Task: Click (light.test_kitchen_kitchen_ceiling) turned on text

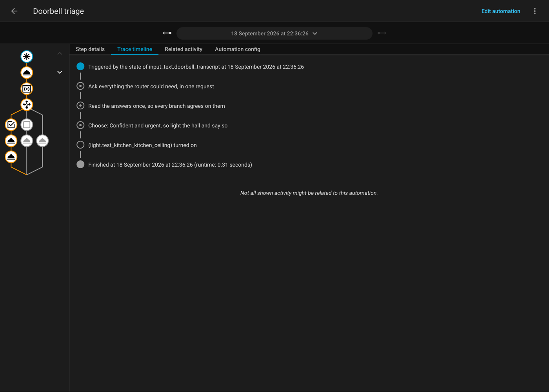Action: (142, 145)
